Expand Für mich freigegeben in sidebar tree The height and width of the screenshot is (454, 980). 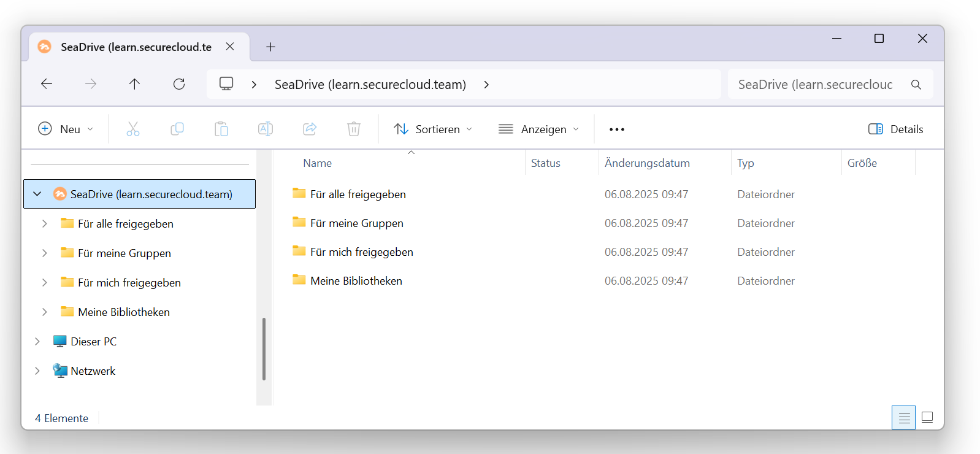[44, 283]
